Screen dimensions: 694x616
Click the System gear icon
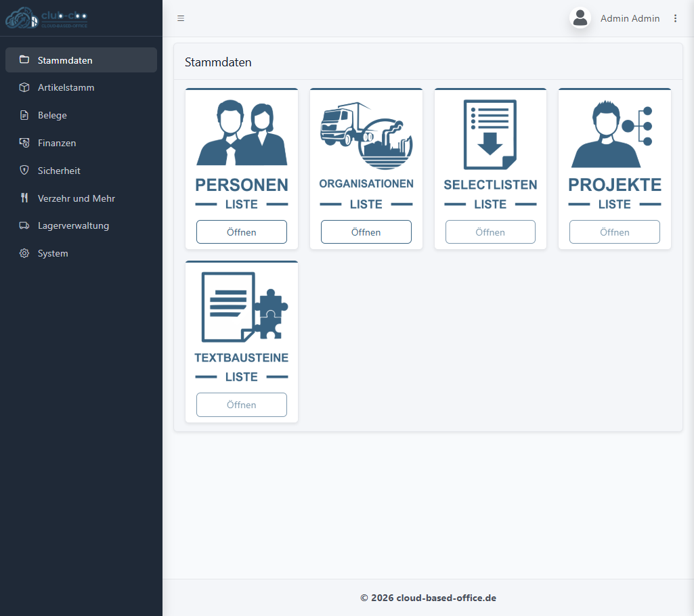tap(24, 253)
